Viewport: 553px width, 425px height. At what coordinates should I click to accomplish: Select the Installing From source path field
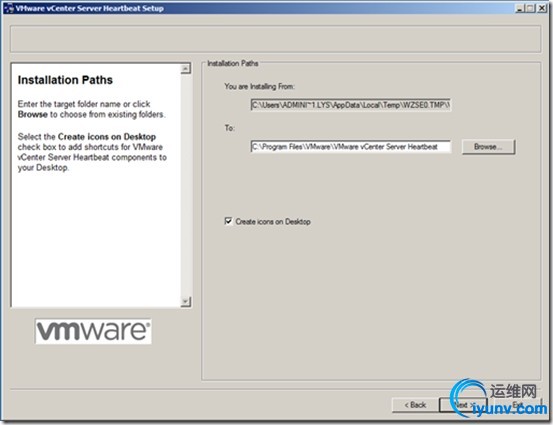(351, 105)
